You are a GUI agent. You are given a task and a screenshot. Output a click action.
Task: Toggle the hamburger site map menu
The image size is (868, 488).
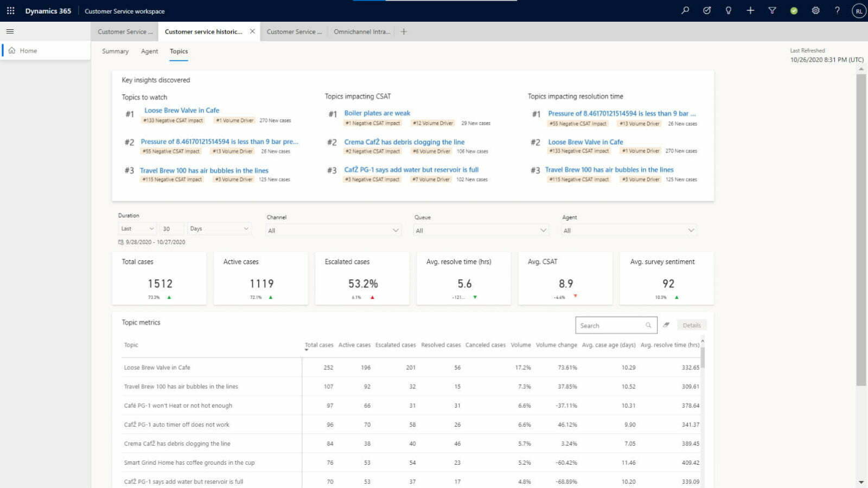point(10,31)
